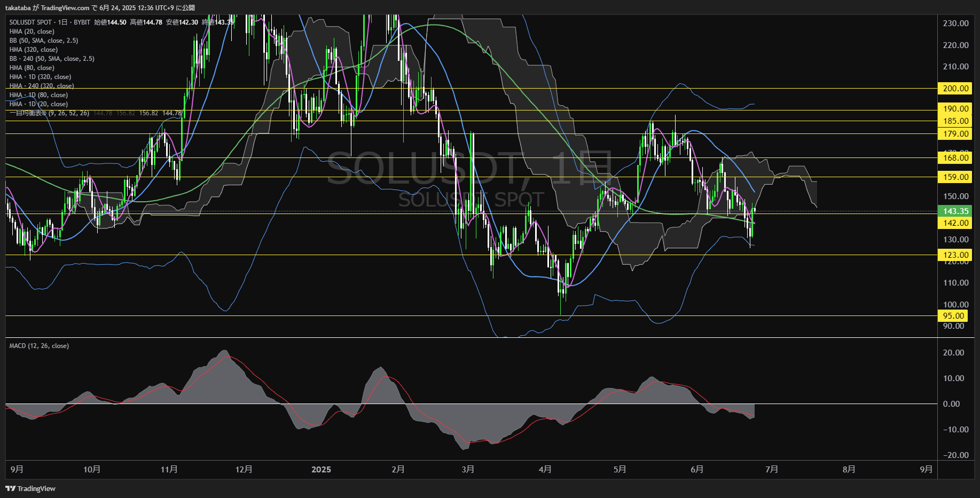Click the 130.00 price axis value
This screenshot has height=498, width=980.
(x=956, y=240)
